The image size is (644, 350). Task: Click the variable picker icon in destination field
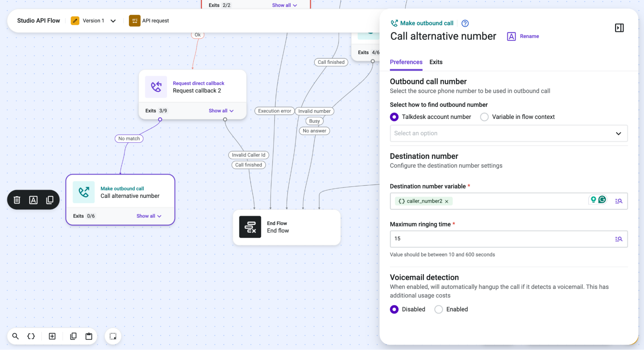(x=619, y=201)
